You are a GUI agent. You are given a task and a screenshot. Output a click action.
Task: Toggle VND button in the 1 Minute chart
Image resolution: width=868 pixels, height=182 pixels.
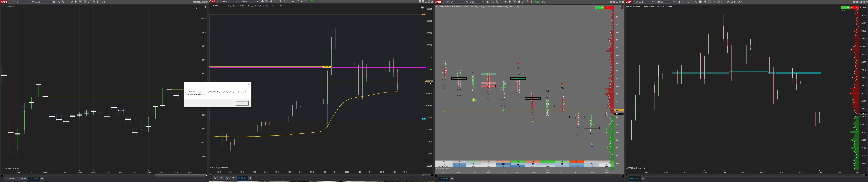pos(733,2)
